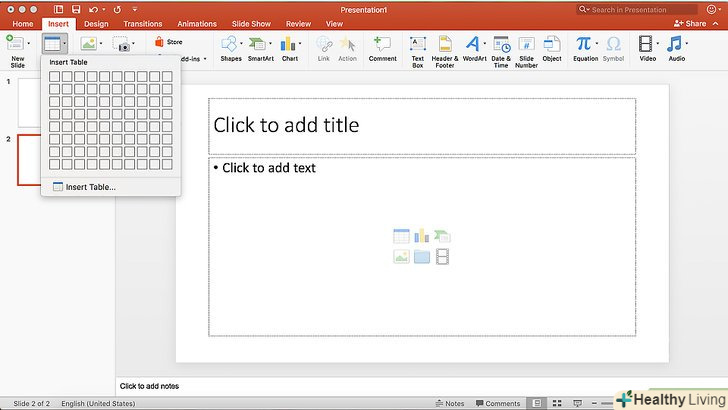728x410 pixels.
Task: Insert a Chart from the ribbon
Action: [x=290, y=46]
